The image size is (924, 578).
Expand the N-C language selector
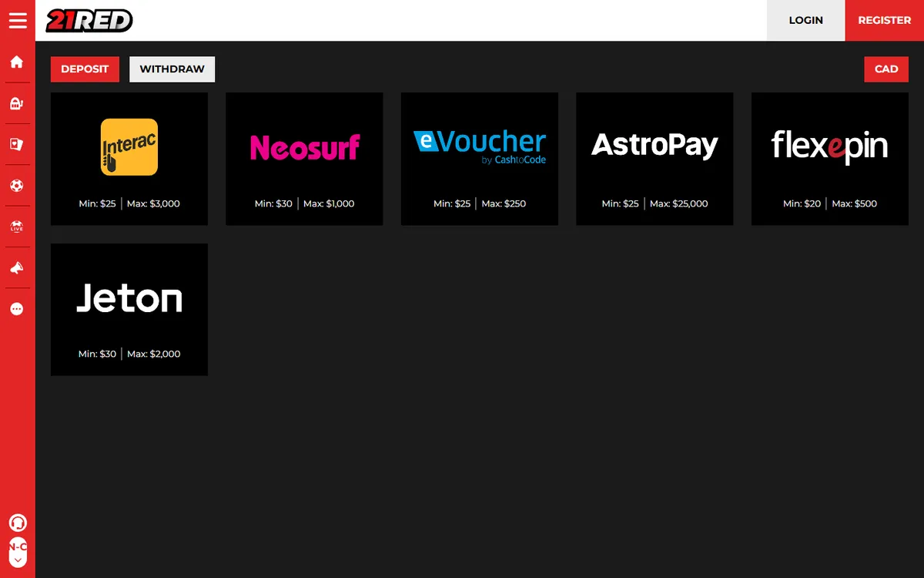coord(18,553)
